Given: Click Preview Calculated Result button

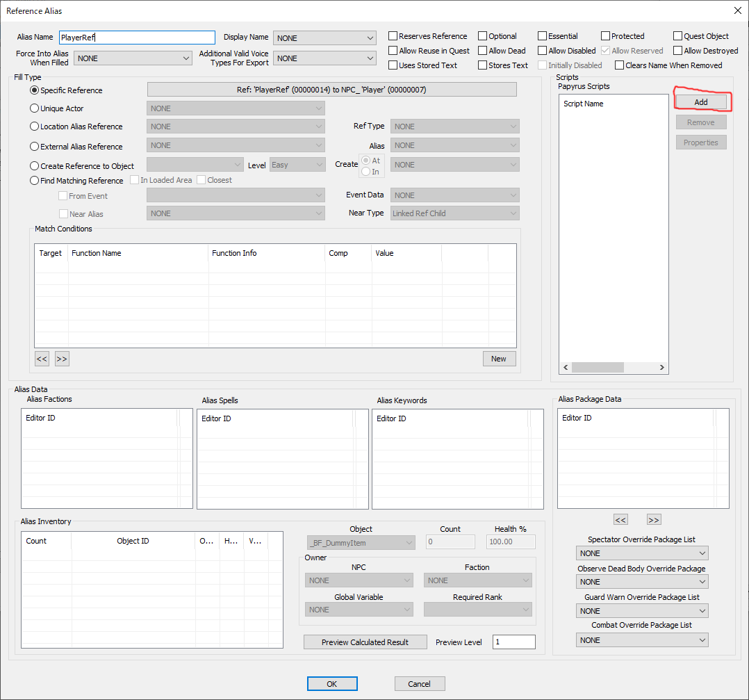Looking at the screenshot, I should click(365, 642).
